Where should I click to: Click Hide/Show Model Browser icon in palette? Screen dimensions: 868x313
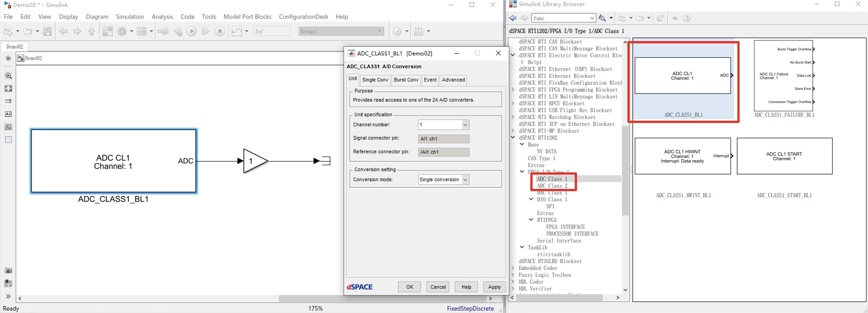(8, 58)
